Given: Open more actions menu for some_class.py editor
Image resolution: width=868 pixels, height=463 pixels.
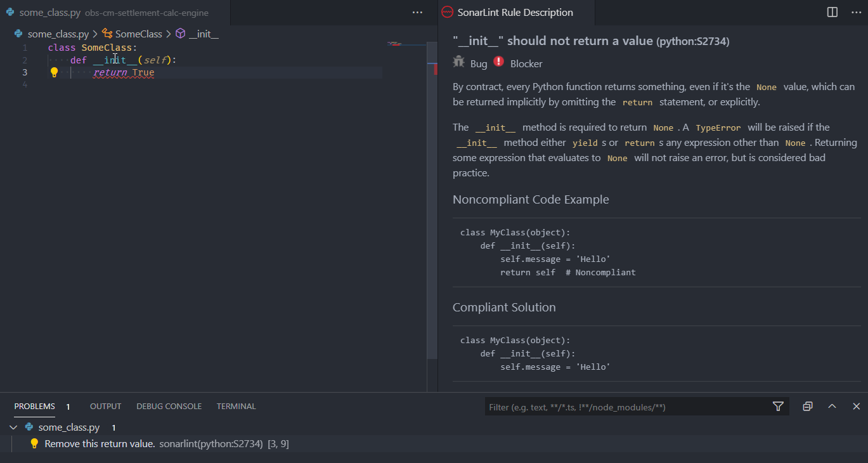Looking at the screenshot, I should click(x=417, y=12).
